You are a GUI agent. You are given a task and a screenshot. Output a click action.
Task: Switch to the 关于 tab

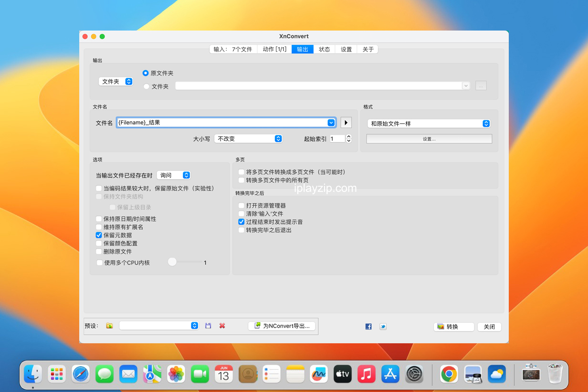coord(368,49)
